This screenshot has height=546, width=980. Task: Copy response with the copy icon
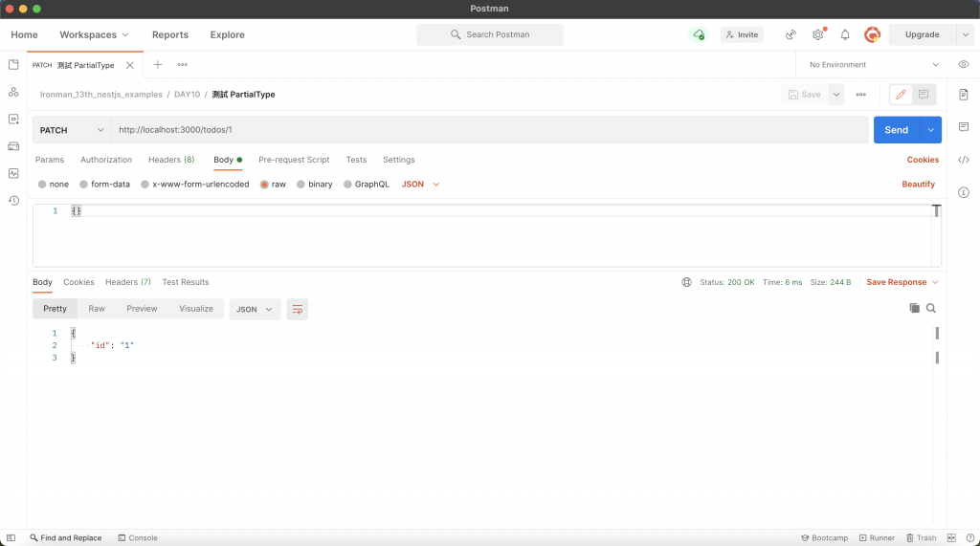pyautogui.click(x=914, y=308)
